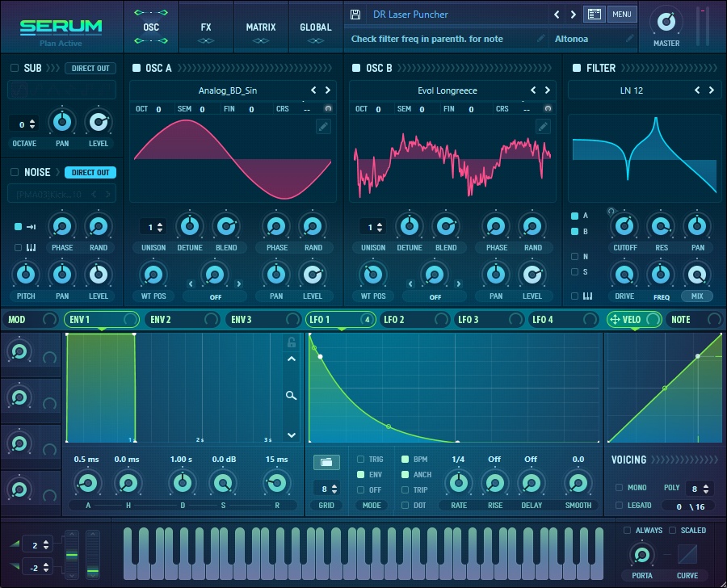Switch to the FX tab
727x588 pixels.
point(206,27)
